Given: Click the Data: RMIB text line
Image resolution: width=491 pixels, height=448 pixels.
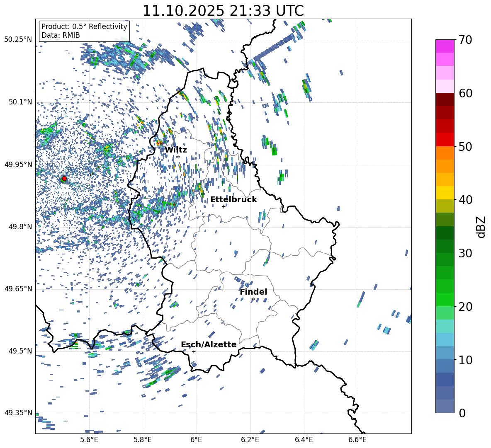Looking at the screenshot, I should coord(61,35).
